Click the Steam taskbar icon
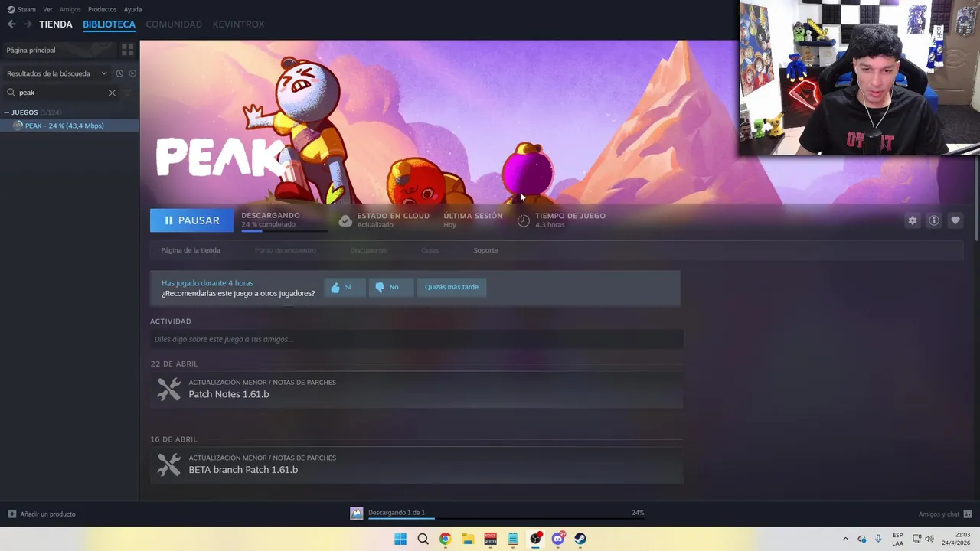 [580, 539]
